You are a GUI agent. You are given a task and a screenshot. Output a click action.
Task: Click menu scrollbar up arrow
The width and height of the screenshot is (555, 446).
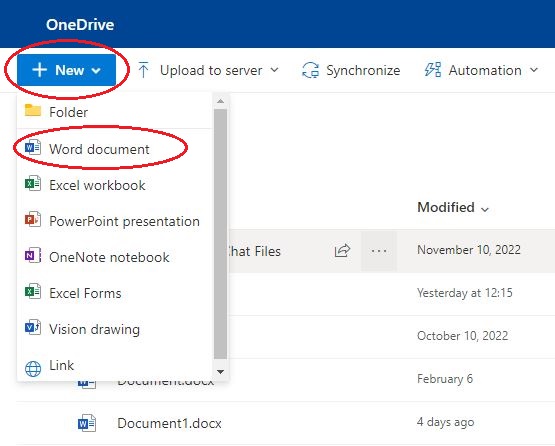[x=221, y=101]
